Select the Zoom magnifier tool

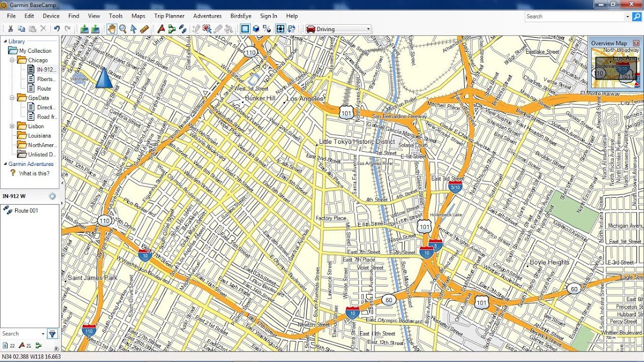(123, 29)
